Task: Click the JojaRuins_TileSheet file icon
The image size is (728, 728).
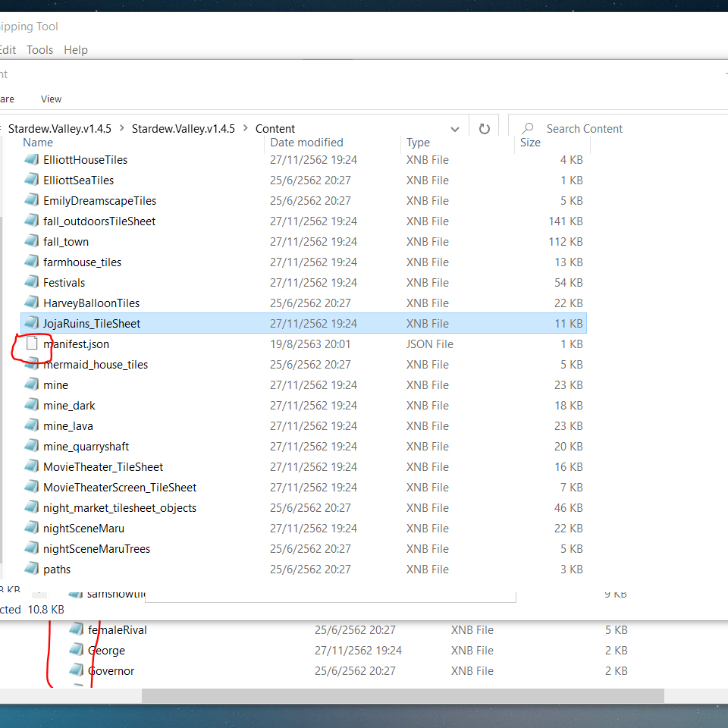Action: click(x=32, y=323)
